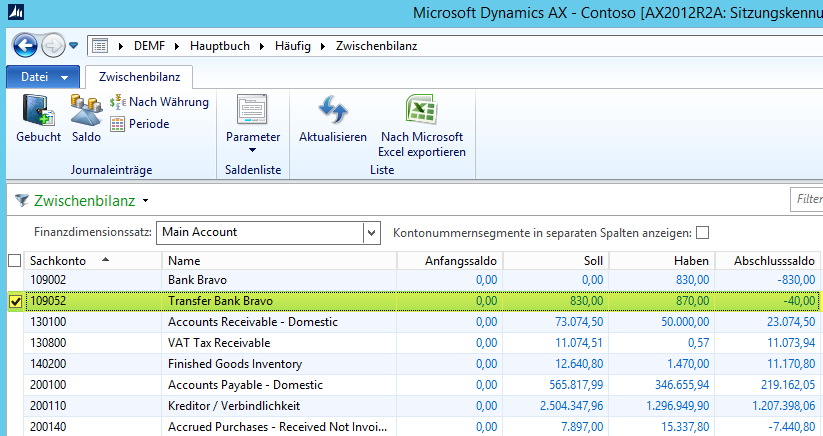Switch to the Zwischenbilanz ribbon tab
The height and width of the screenshot is (436, 823).
coord(139,76)
